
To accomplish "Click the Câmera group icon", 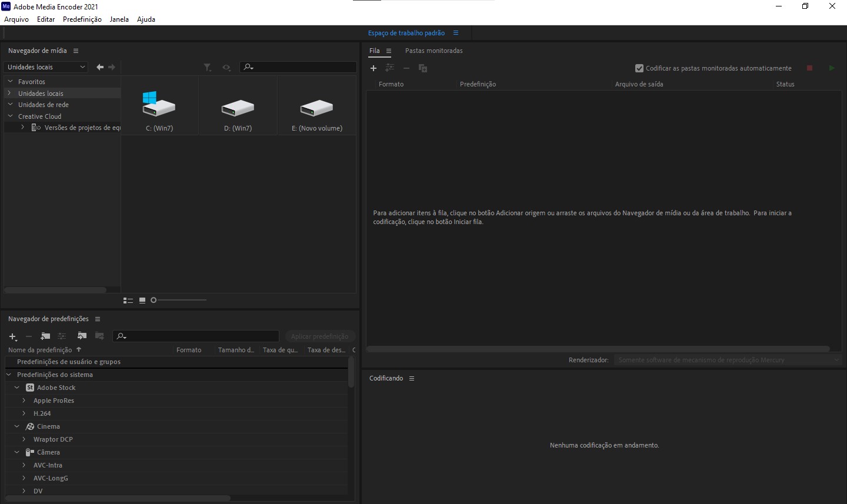I will pyautogui.click(x=30, y=452).
